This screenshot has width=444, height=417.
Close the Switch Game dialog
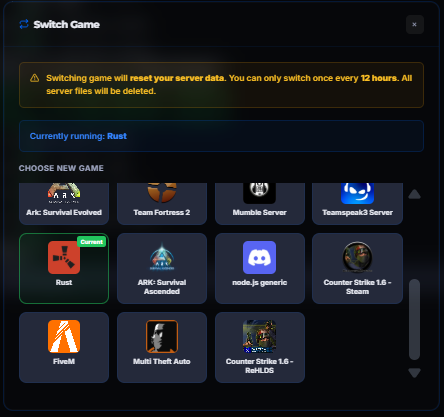pyautogui.click(x=415, y=24)
